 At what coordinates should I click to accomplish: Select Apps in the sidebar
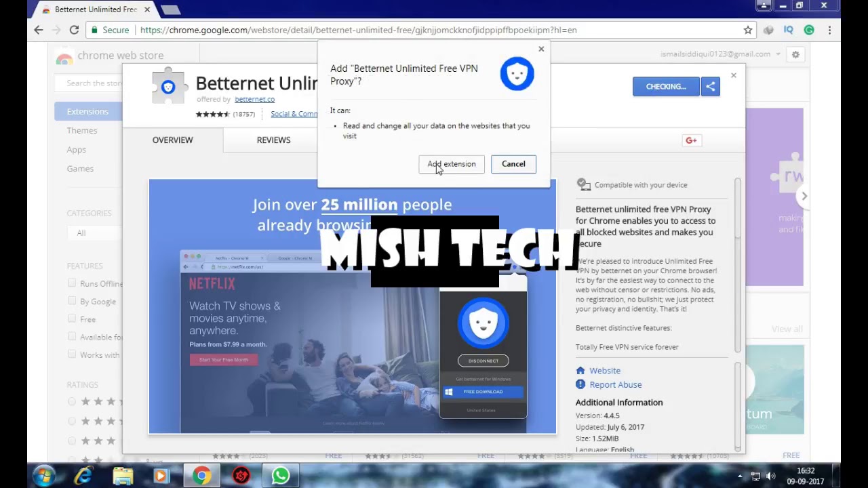tap(77, 149)
